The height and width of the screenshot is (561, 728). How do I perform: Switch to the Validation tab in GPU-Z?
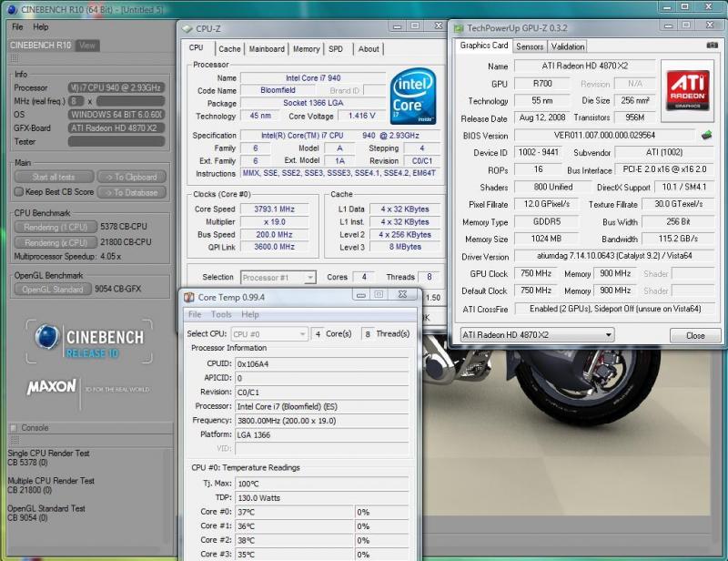point(568,46)
